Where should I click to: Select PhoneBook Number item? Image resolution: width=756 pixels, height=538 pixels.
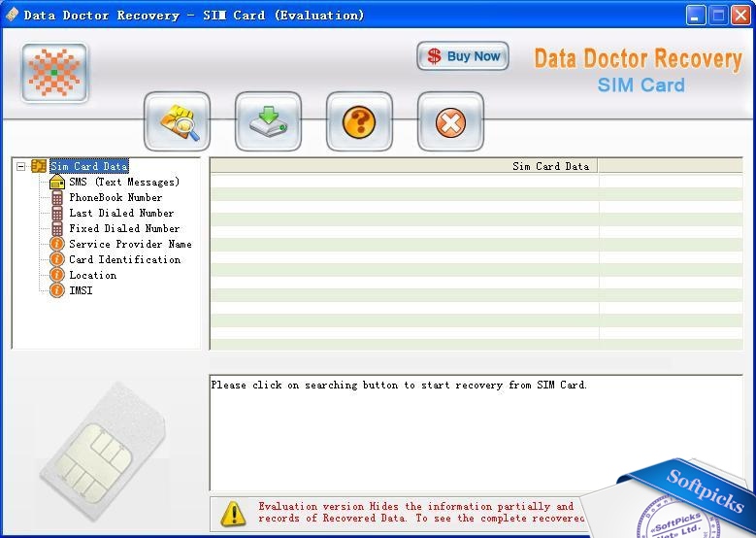click(115, 197)
